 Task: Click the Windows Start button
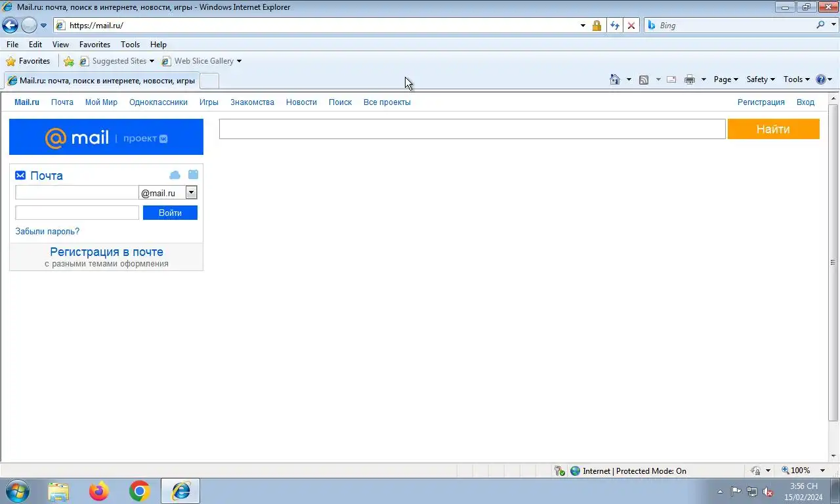click(x=17, y=491)
